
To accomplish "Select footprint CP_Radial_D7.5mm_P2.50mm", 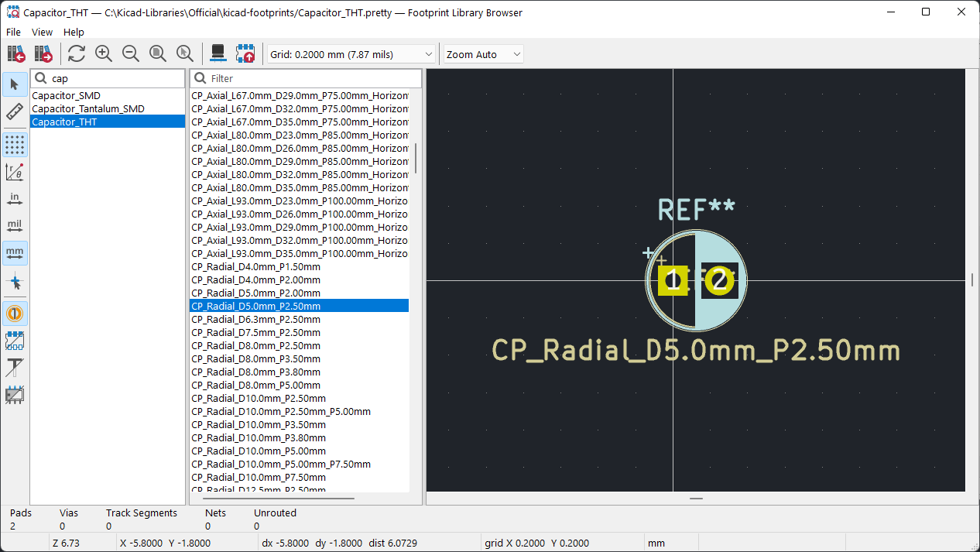I will point(300,333).
